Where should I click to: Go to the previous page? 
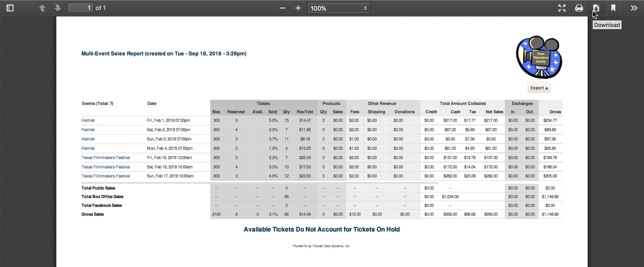pos(42,8)
